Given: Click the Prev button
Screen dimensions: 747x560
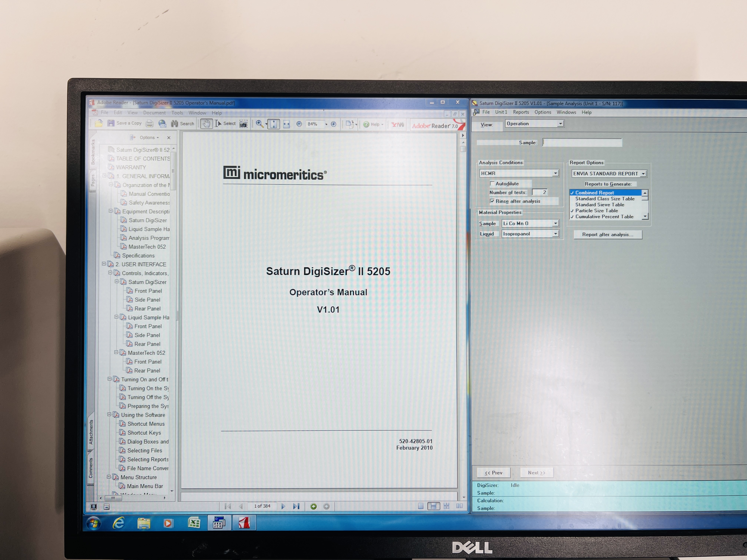Looking at the screenshot, I should tap(493, 473).
